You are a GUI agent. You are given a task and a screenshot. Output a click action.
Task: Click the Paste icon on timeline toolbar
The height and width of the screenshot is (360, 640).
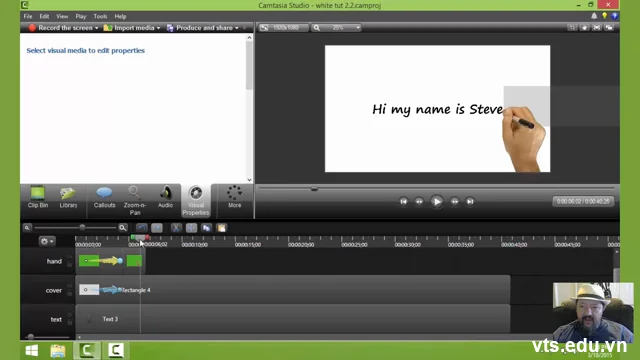[222, 228]
